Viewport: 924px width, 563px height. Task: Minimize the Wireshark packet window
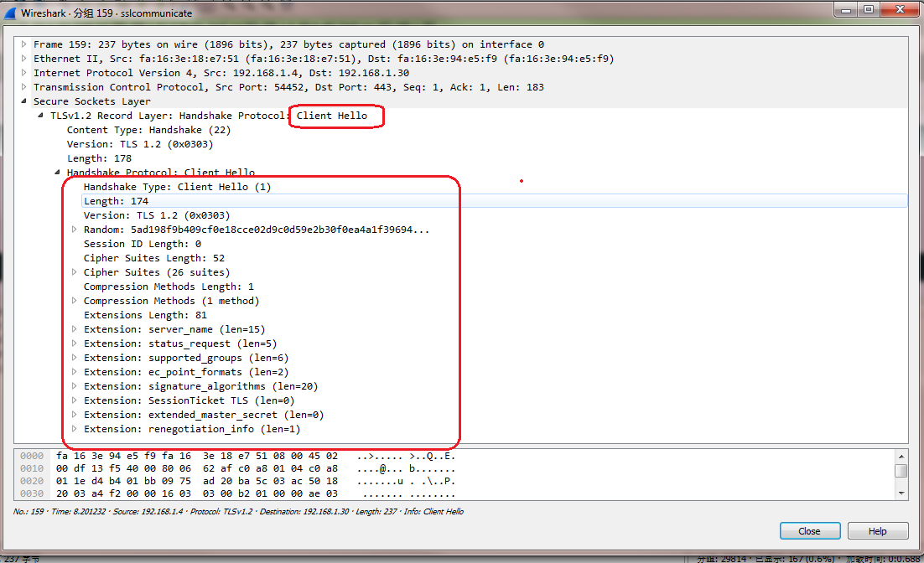846,9
